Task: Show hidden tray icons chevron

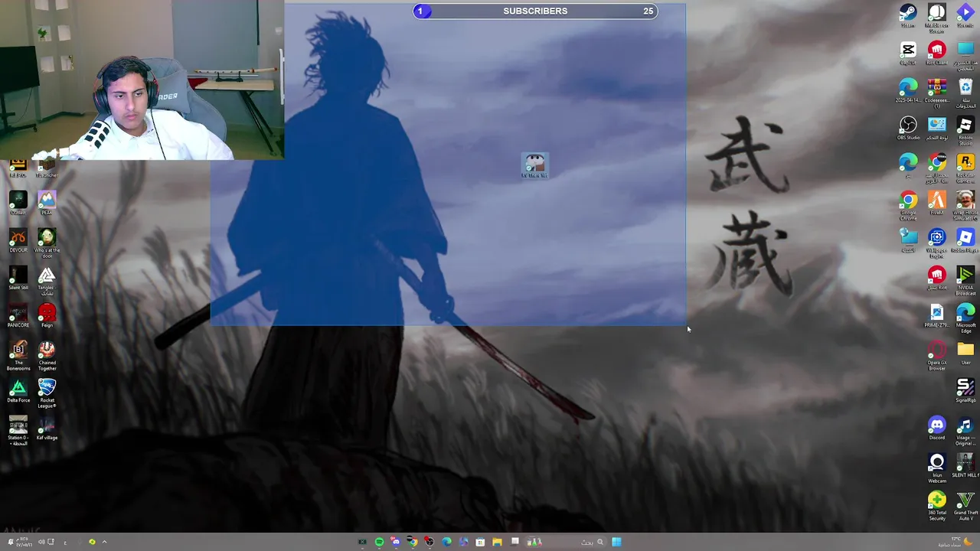Action: [x=104, y=542]
